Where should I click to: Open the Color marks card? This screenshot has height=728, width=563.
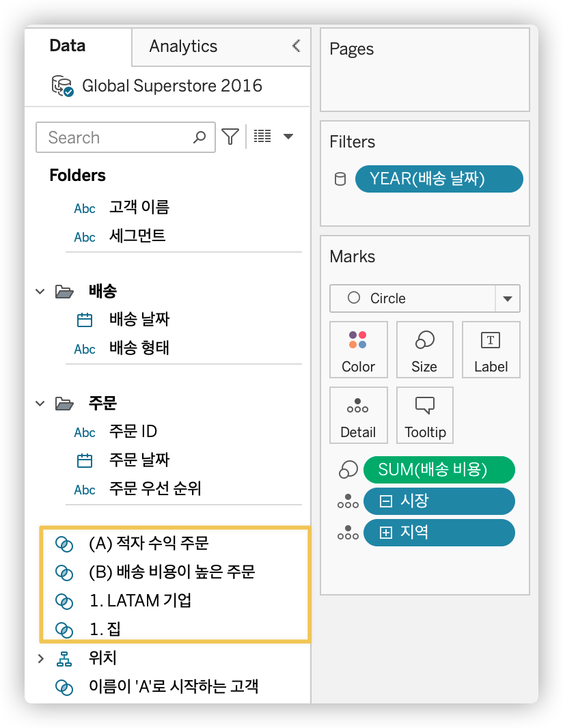(x=358, y=350)
